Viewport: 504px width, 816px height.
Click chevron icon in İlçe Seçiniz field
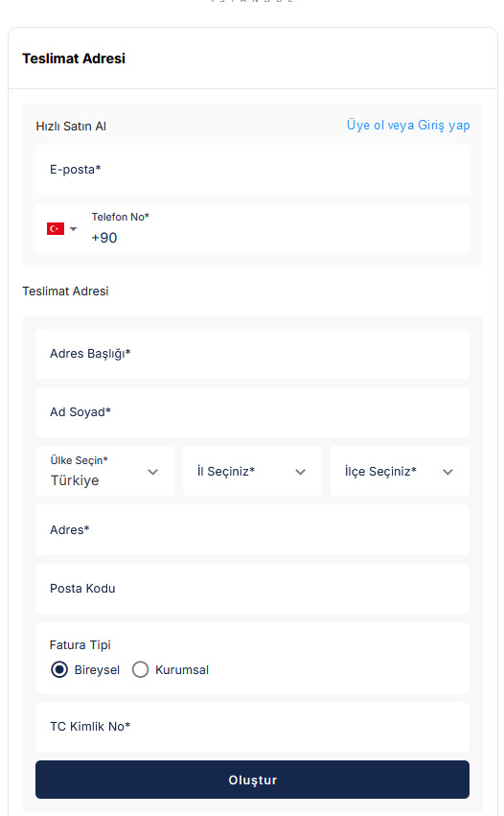point(447,472)
